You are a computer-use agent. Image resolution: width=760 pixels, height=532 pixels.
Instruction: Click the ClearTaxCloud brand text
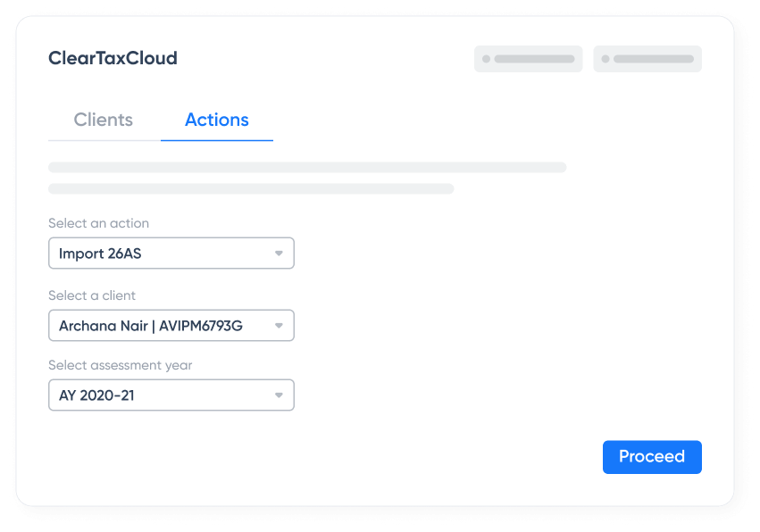pos(113,58)
